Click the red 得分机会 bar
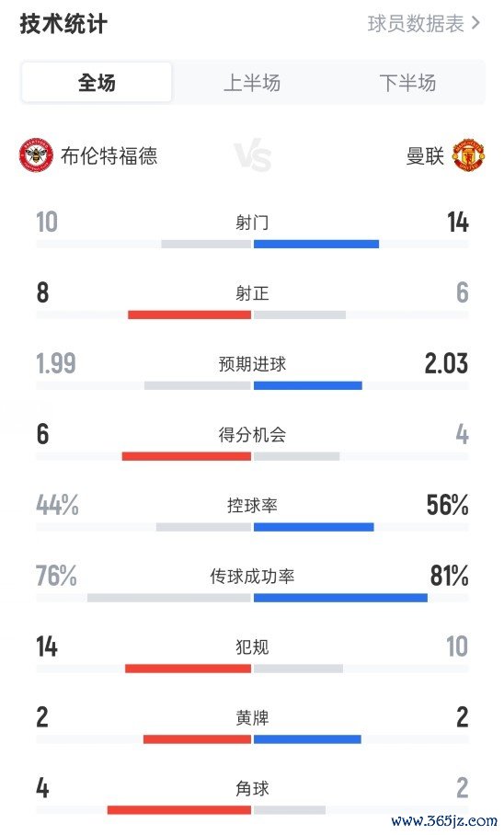This screenshot has height=835, width=504. point(187,456)
